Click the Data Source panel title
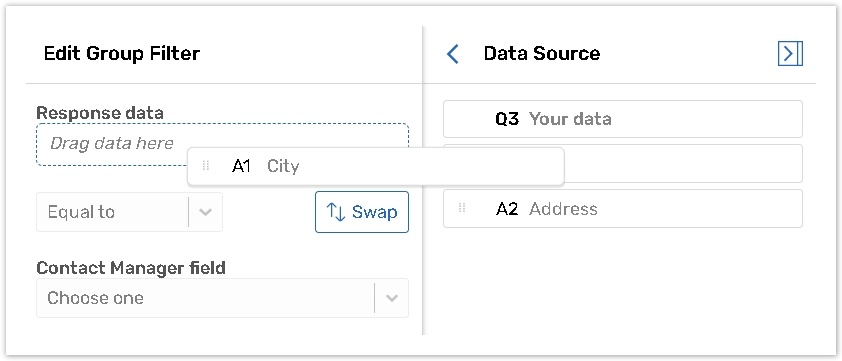This screenshot has height=361, width=842. click(542, 53)
